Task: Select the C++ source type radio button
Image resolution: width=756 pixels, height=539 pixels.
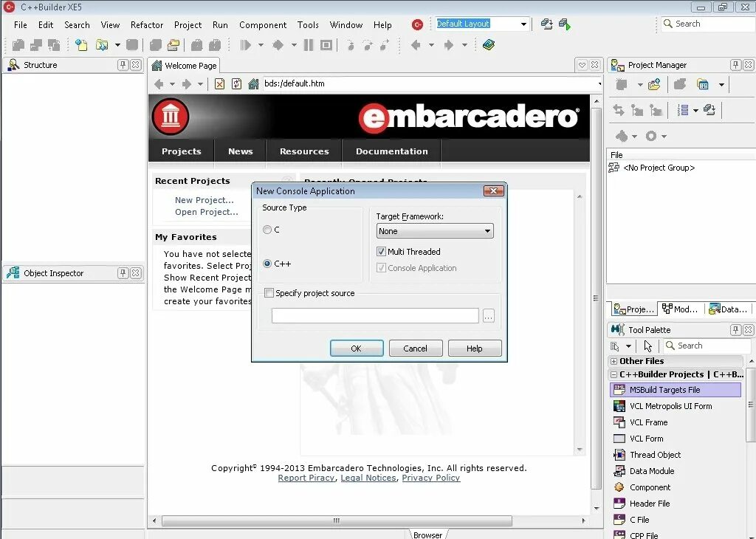Action: [x=267, y=264]
